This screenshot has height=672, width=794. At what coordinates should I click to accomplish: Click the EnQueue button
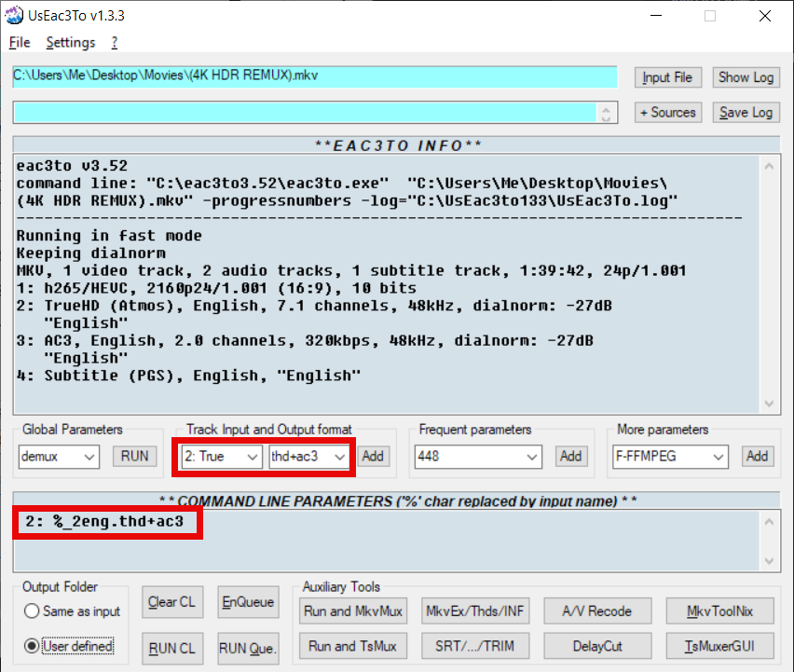point(248,602)
